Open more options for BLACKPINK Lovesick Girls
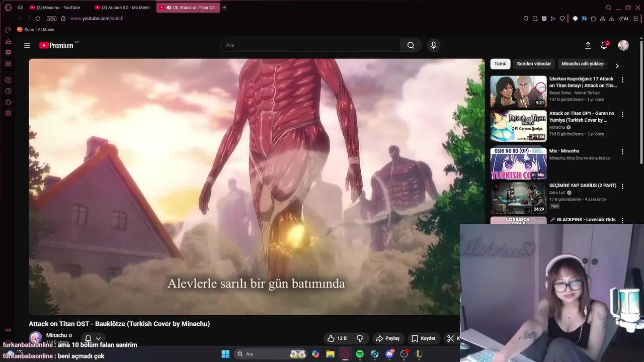 622,220
